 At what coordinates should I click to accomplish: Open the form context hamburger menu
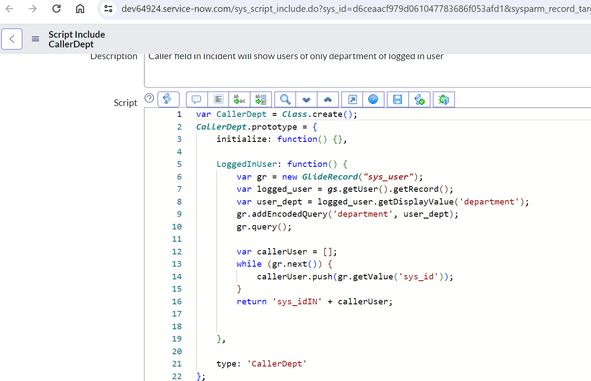coord(35,39)
